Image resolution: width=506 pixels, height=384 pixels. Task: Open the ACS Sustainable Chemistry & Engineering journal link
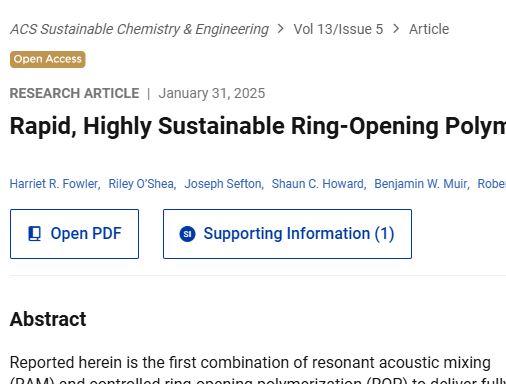[x=139, y=29]
